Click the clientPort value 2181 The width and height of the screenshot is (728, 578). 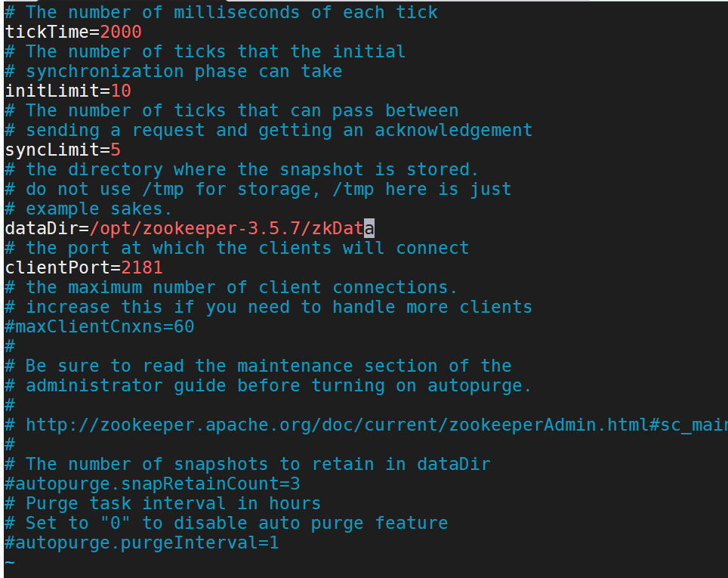[x=142, y=267]
